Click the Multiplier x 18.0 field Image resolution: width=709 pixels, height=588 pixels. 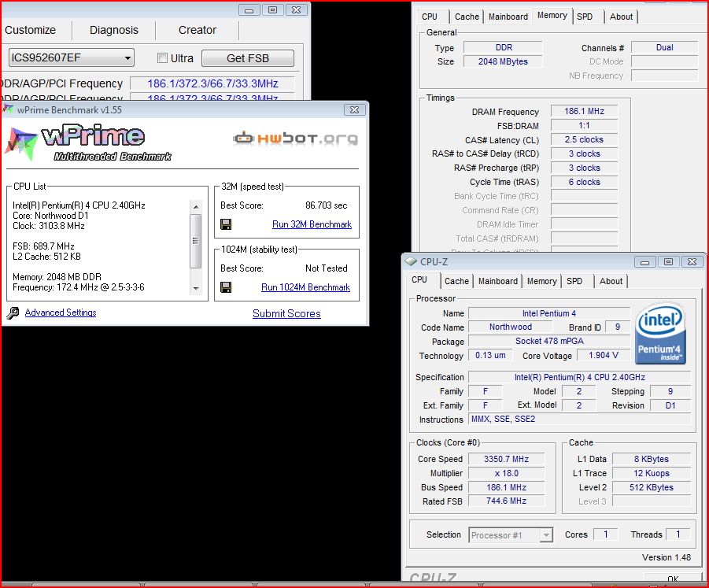(x=507, y=473)
